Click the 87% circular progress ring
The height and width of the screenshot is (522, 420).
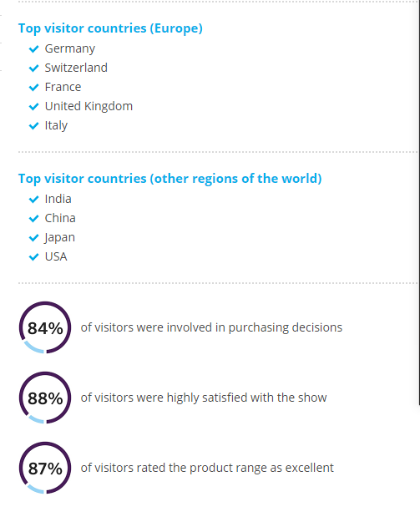[x=45, y=468]
